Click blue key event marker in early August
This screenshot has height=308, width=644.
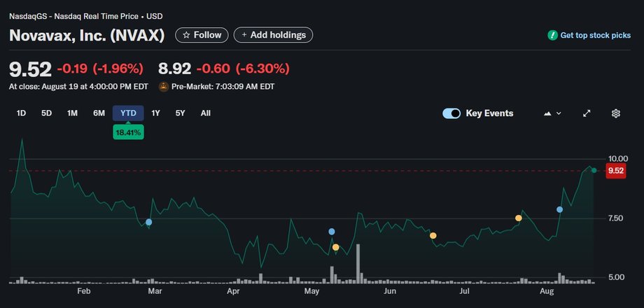point(559,209)
